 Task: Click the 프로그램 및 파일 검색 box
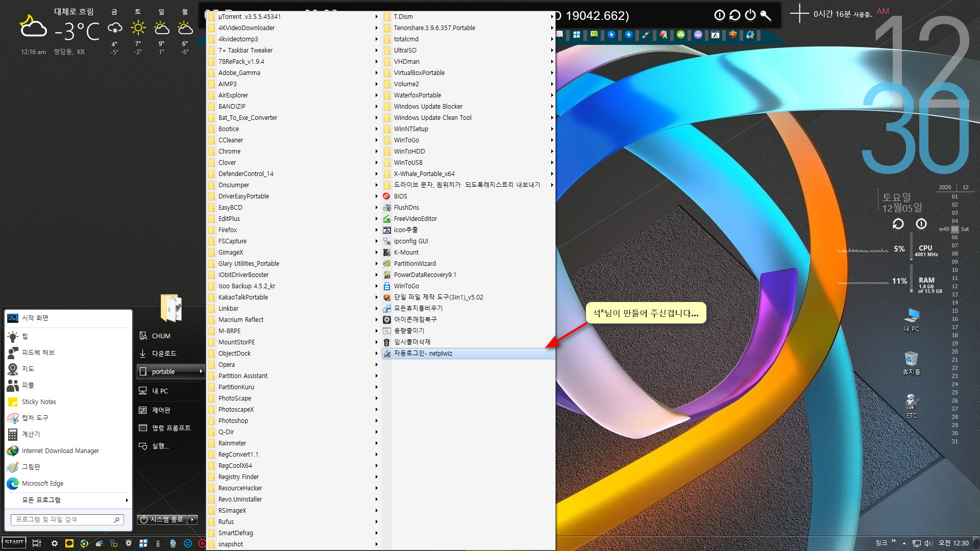[x=67, y=520]
